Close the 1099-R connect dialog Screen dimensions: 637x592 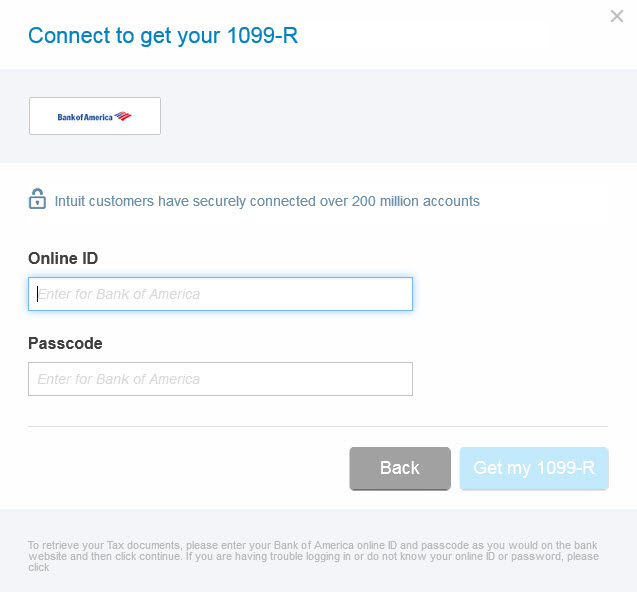616,16
